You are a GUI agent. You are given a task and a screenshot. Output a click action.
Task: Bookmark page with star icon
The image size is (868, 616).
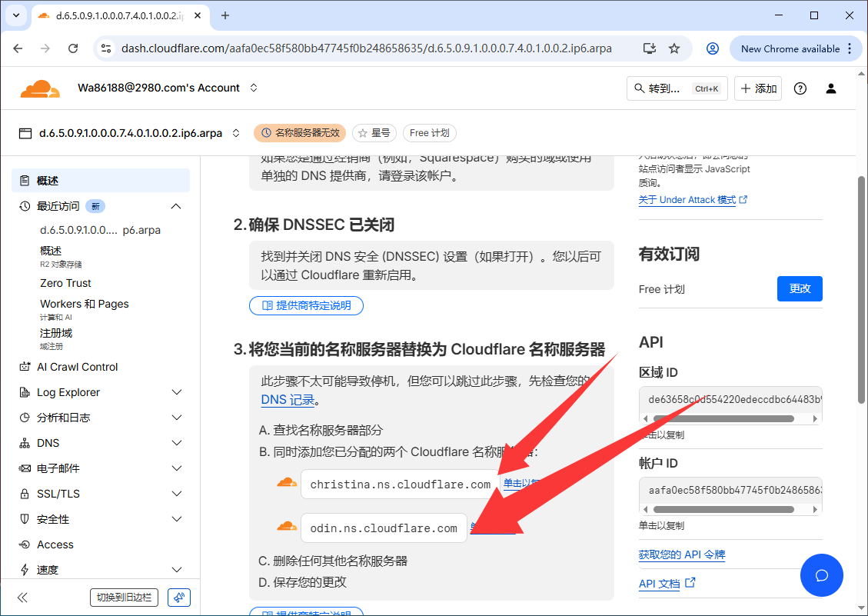[x=674, y=48]
